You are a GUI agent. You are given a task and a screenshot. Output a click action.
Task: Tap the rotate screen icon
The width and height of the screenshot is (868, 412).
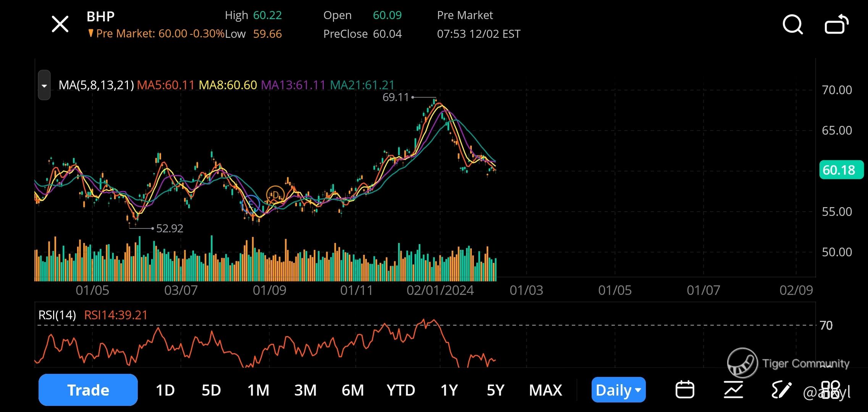pos(836,25)
